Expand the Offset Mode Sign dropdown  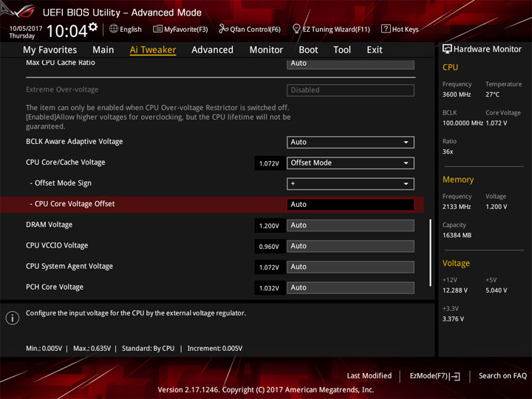pyautogui.click(x=350, y=183)
